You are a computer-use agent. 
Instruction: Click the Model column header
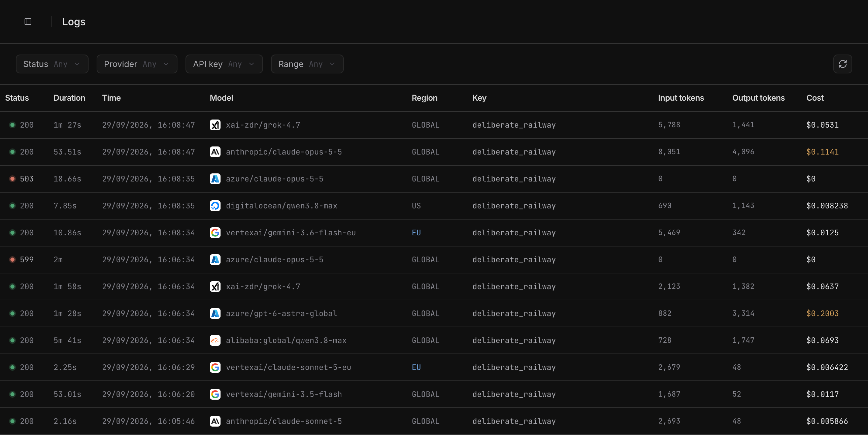click(x=222, y=98)
